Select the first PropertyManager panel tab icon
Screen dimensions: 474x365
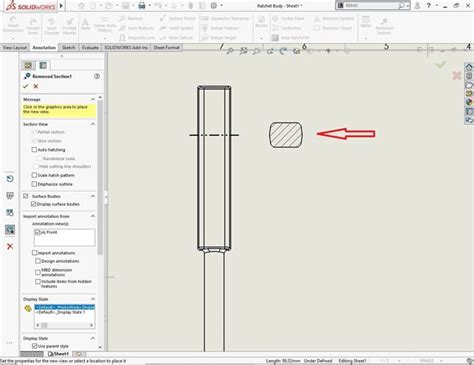click(28, 65)
